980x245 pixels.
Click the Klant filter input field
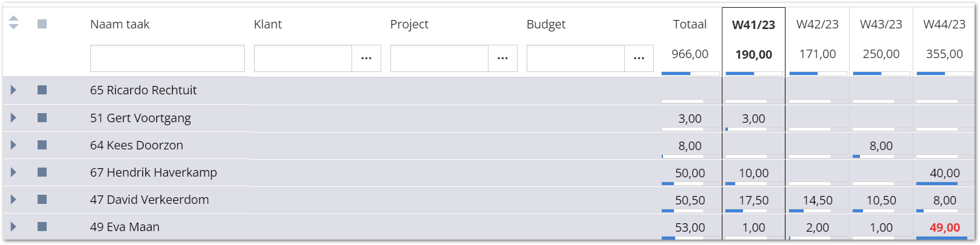(303, 58)
